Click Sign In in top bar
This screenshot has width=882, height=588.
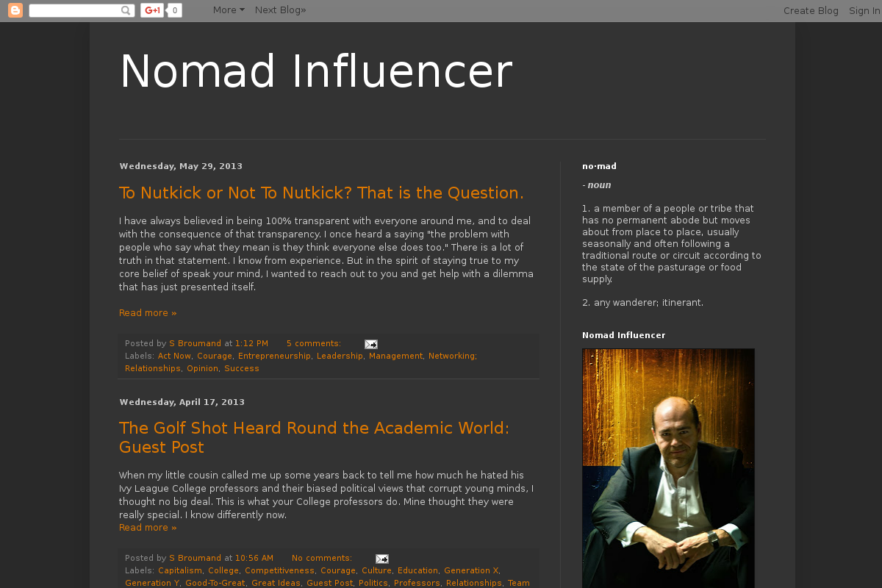pos(864,11)
